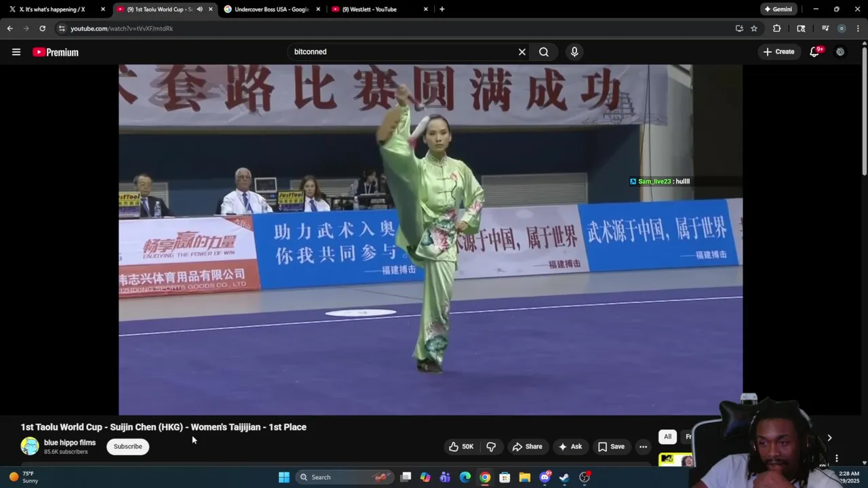Open the Create button menu

pos(778,52)
